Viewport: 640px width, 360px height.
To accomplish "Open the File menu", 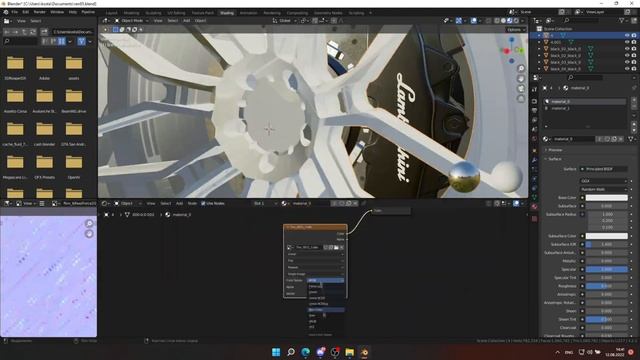I will point(15,12).
